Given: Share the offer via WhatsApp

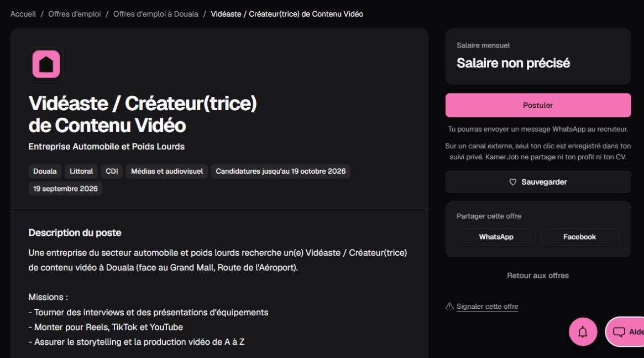Looking at the screenshot, I should pos(496,237).
